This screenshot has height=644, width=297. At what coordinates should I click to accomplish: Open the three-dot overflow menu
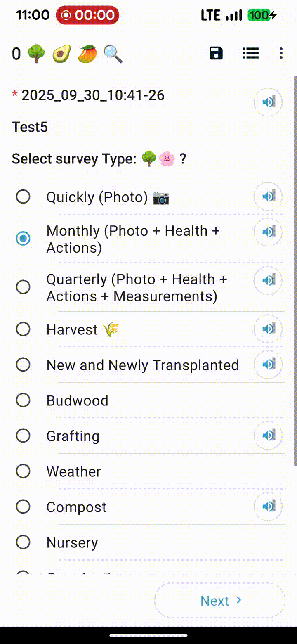[281, 53]
